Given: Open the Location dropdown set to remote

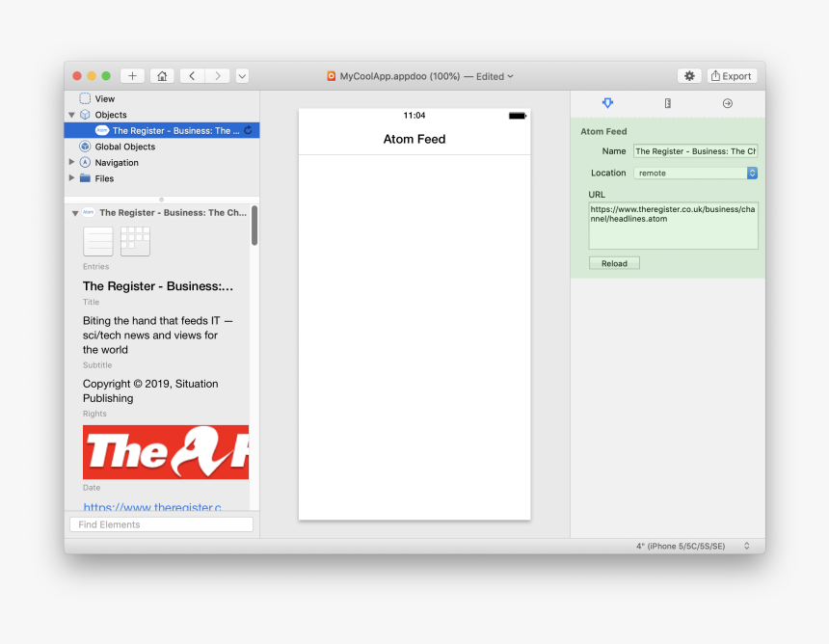Looking at the screenshot, I should (x=694, y=173).
